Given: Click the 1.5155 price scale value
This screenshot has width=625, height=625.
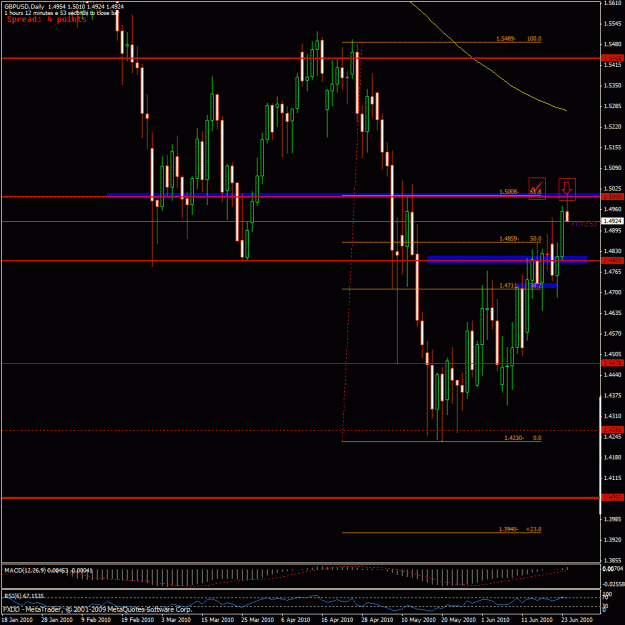Looking at the screenshot, I should pyautogui.click(x=613, y=147).
